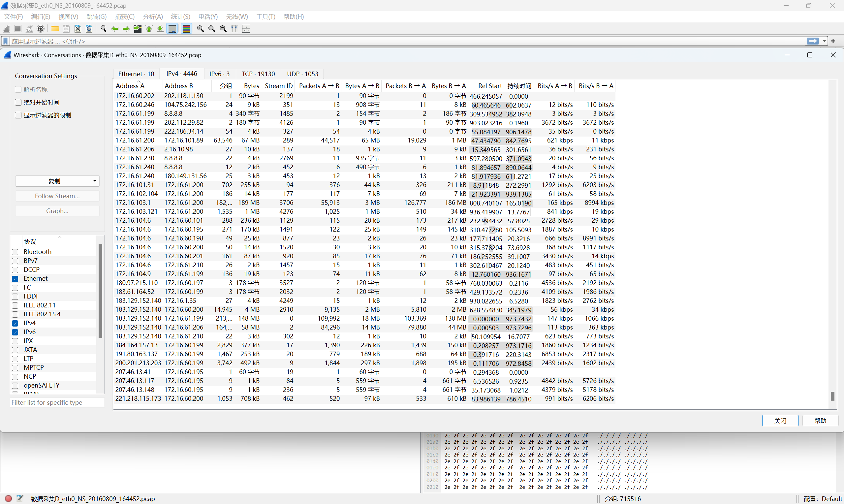Select row with Address B 172.16.101.89
Image resolution: width=844 pixels, height=504 pixels.
[365, 140]
